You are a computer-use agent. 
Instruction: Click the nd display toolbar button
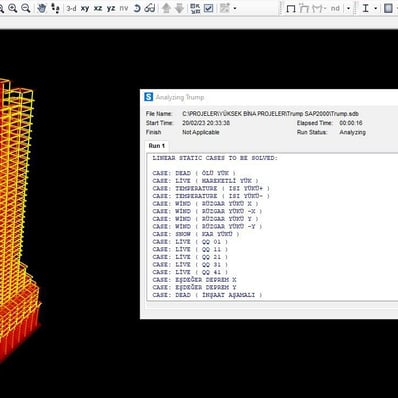click(x=335, y=8)
